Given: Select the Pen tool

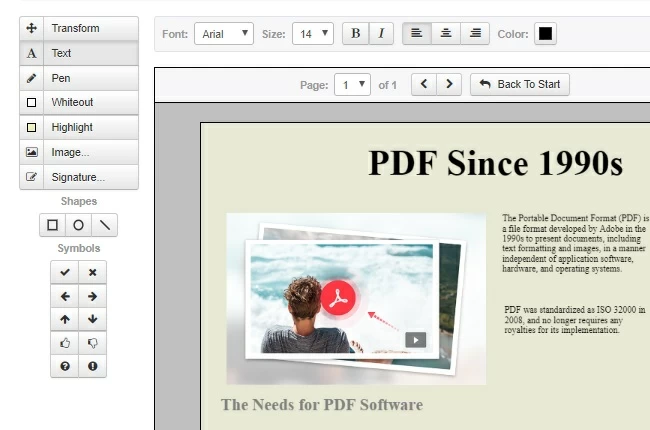Looking at the screenshot, I should pos(79,78).
